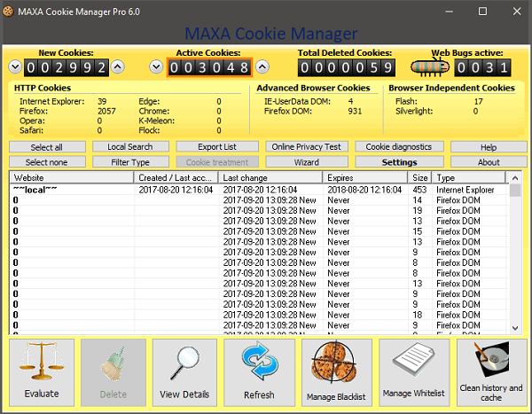Image resolution: width=532 pixels, height=414 pixels.
Task: Sort by Created / Last acc... column header
Action: [176, 177]
